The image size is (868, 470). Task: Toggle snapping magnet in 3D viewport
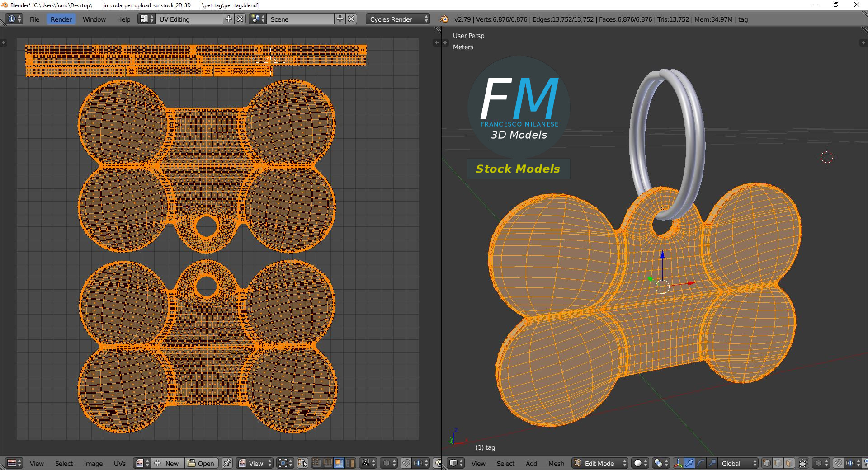pyautogui.click(x=838, y=463)
